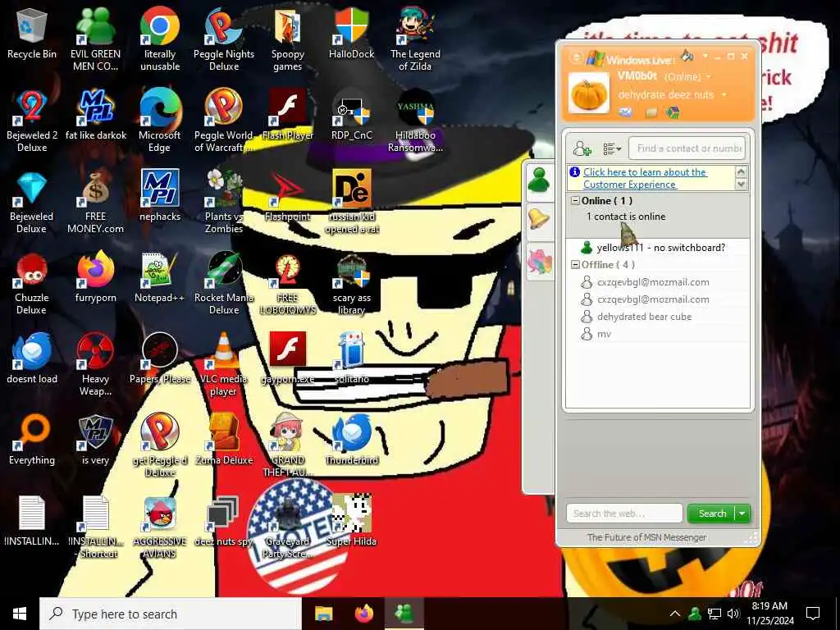
Task: Click the green buddy tab in Messenger sidebar
Action: coord(539,180)
